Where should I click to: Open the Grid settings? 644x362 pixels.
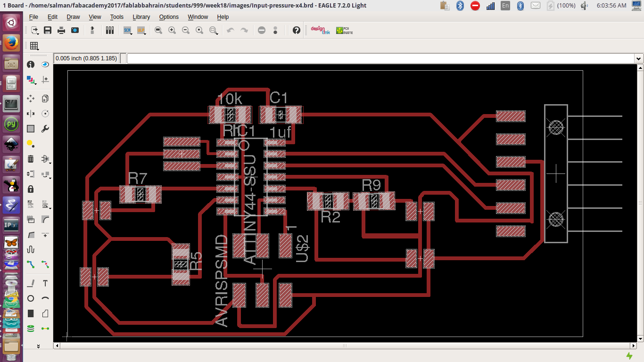[x=33, y=45]
